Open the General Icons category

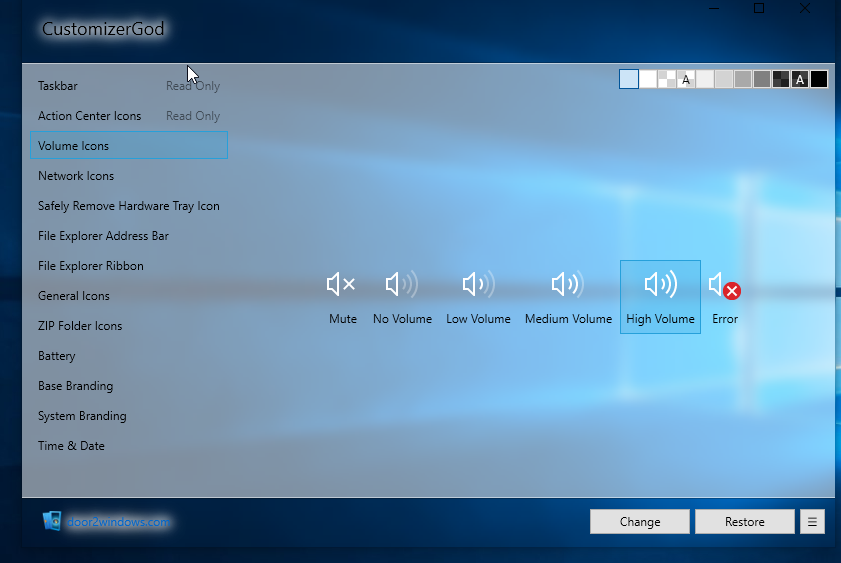(x=129, y=296)
